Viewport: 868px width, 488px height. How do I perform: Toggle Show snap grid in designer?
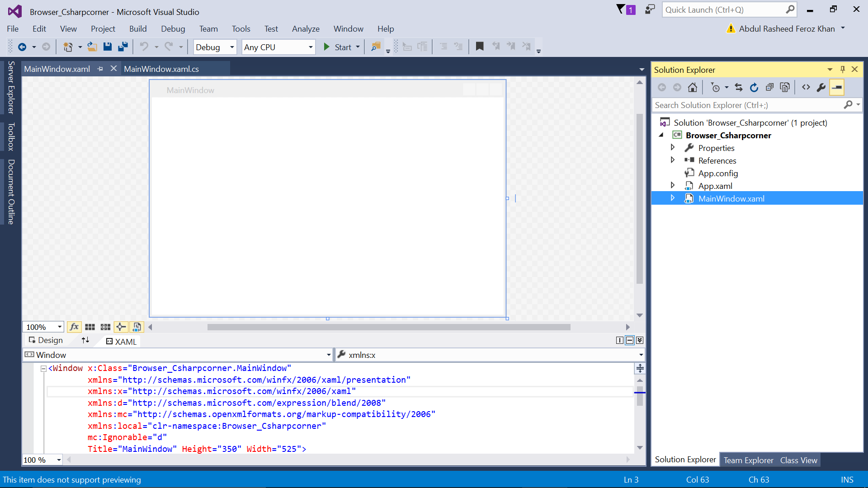point(90,327)
